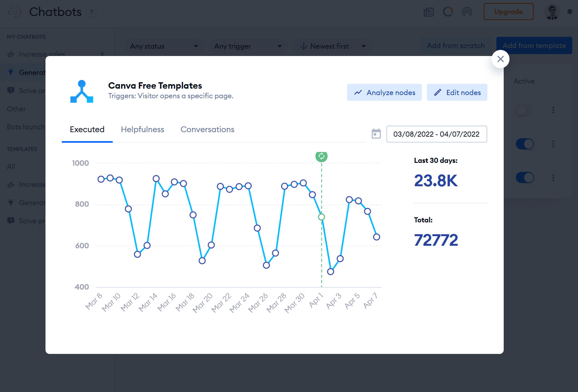Image resolution: width=578 pixels, height=392 pixels.
Task: Click the Chatbots robot logo icon
Action: pyautogui.click(x=14, y=12)
